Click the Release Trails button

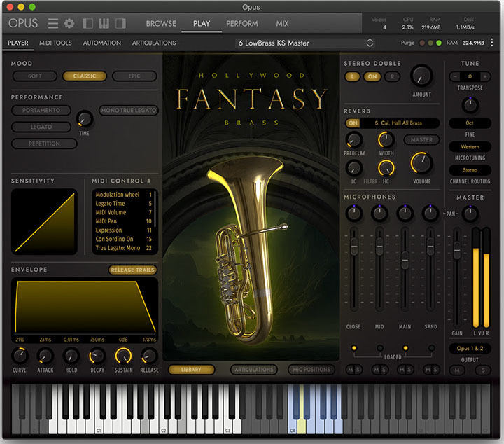tap(133, 270)
